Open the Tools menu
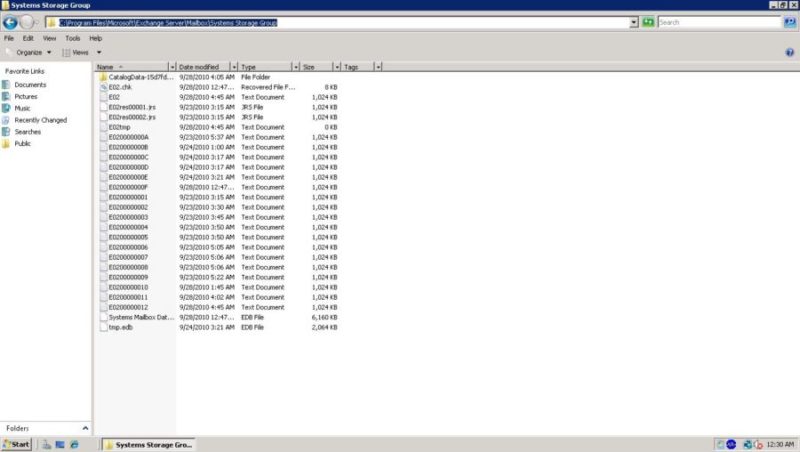800x452 pixels. 72,38
